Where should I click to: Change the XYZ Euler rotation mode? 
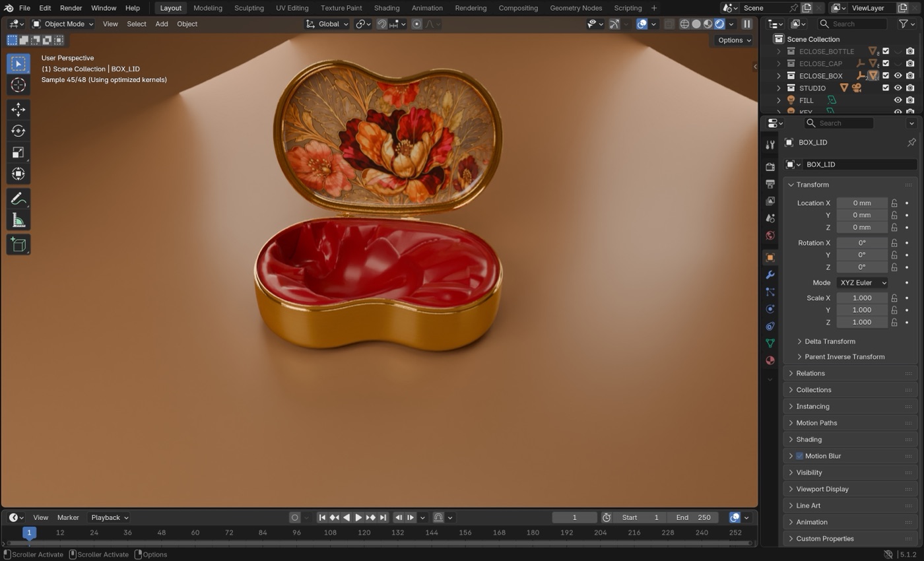[863, 282]
